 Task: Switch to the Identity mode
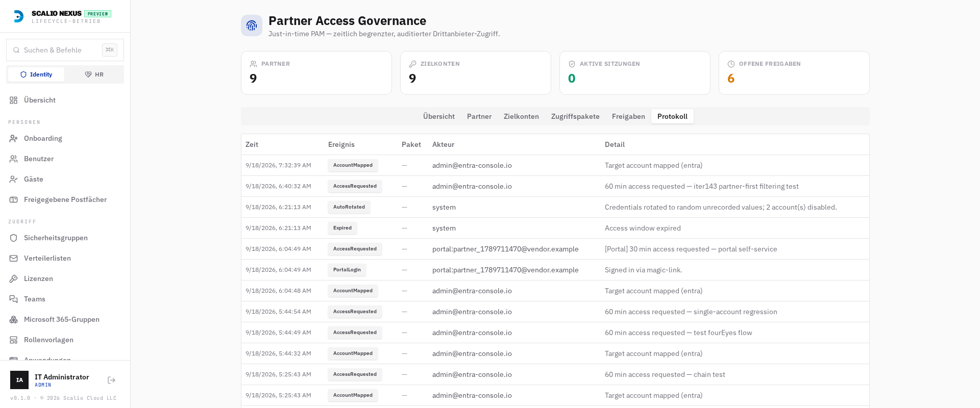[36, 74]
